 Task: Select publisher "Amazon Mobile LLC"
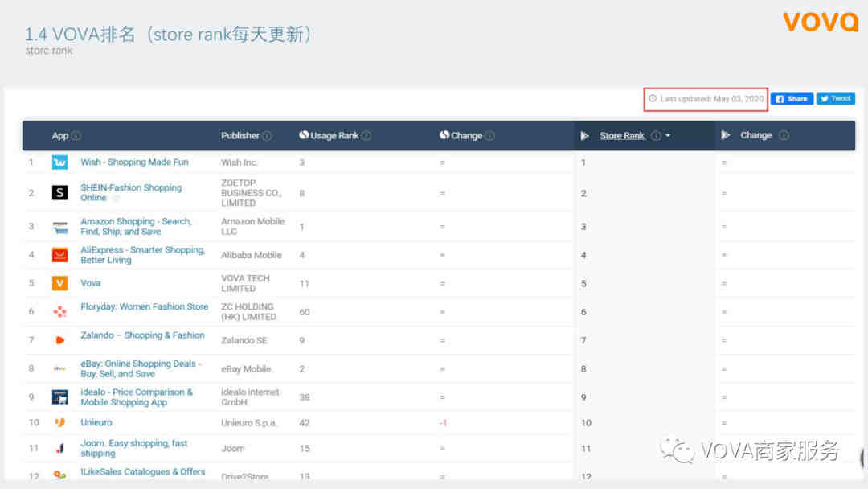pyautogui.click(x=252, y=227)
